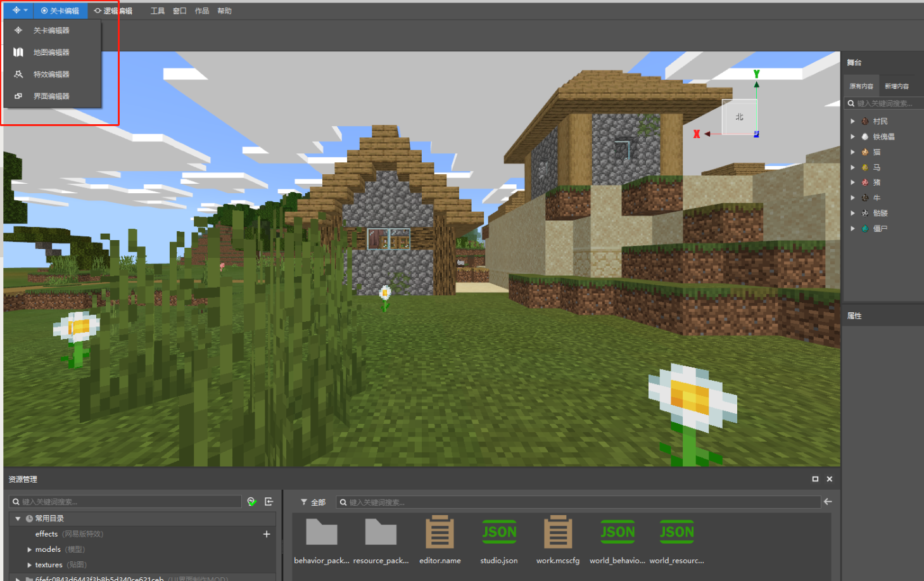This screenshot has height=581, width=924.
Task: Click the 牛 spawn egg icon
Action: (865, 198)
